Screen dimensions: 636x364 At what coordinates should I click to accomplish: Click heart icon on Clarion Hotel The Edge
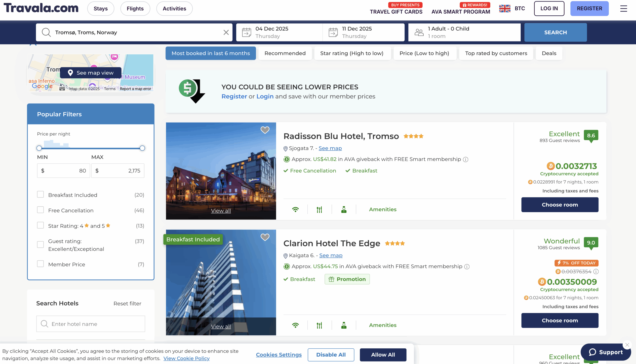tap(265, 237)
